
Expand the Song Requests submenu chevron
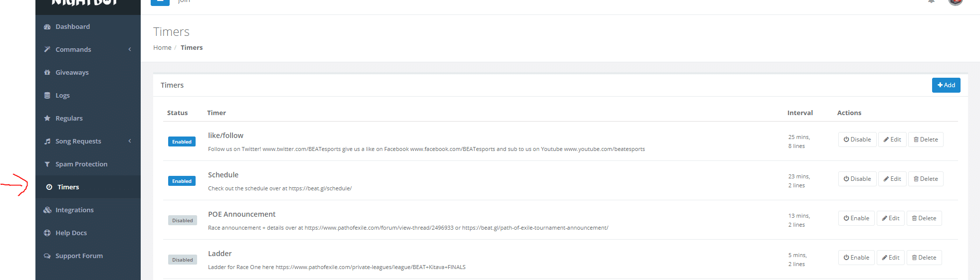(x=130, y=141)
